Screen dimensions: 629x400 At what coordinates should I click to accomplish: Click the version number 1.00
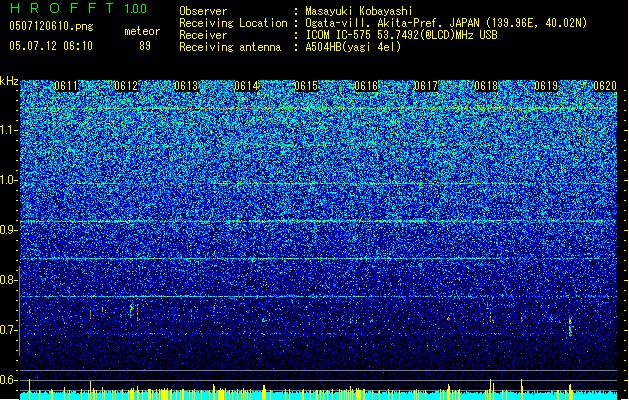[135, 9]
